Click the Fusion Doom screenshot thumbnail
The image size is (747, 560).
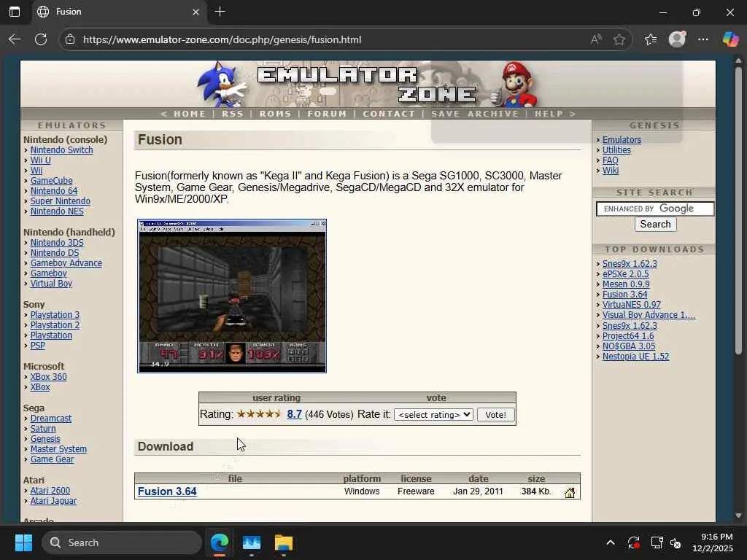click(232, 296)
